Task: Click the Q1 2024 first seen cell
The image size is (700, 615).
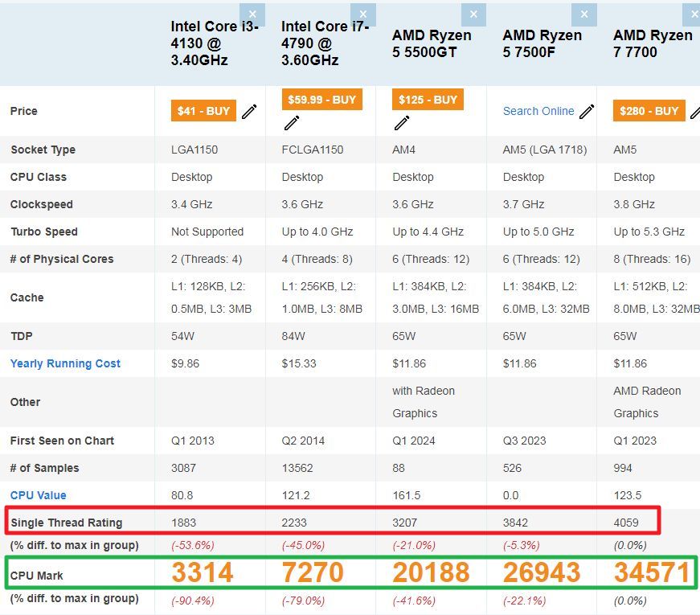Action: 414,441
